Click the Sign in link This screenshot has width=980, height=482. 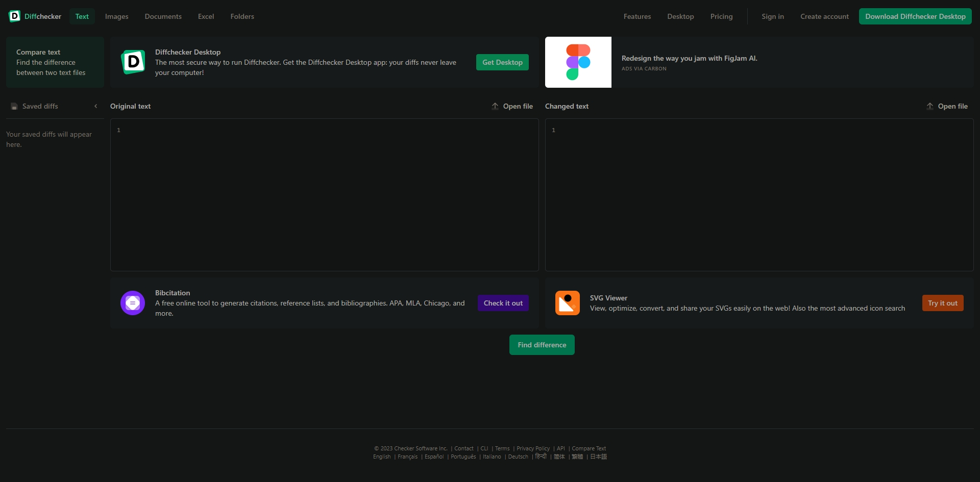point(773,16)
